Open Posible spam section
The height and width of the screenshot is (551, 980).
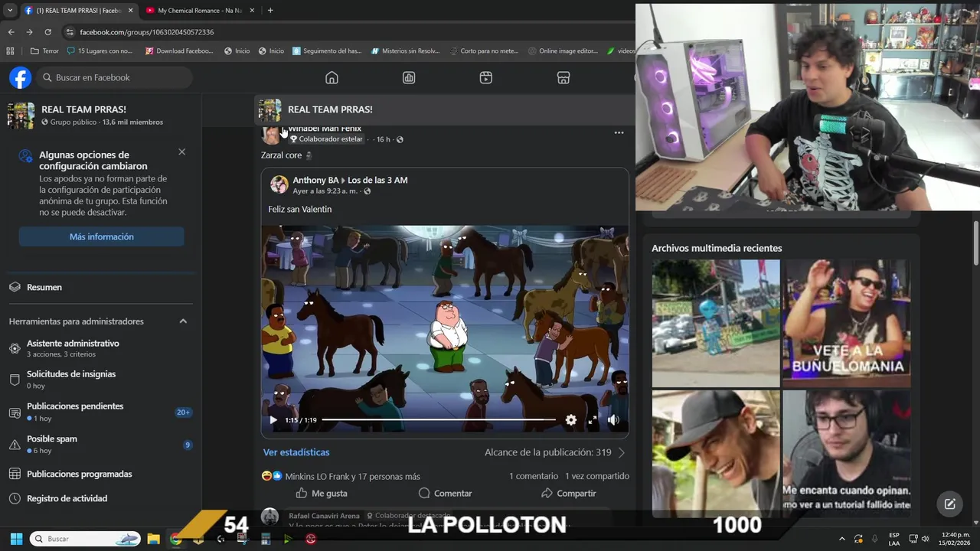coord(100,445)
